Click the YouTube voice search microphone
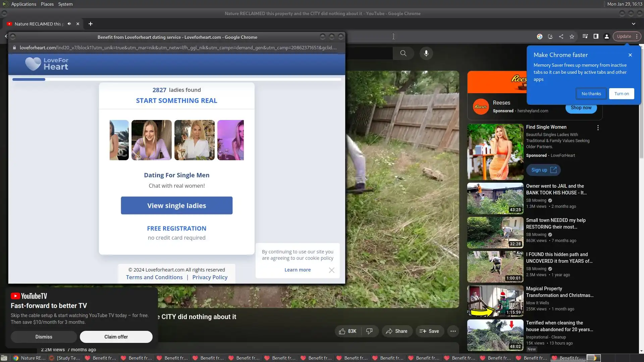 click(x=426, y=53)
